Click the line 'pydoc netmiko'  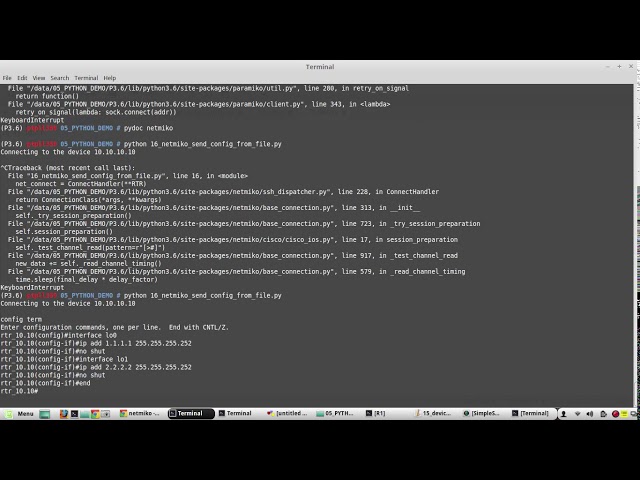(148, 128)
